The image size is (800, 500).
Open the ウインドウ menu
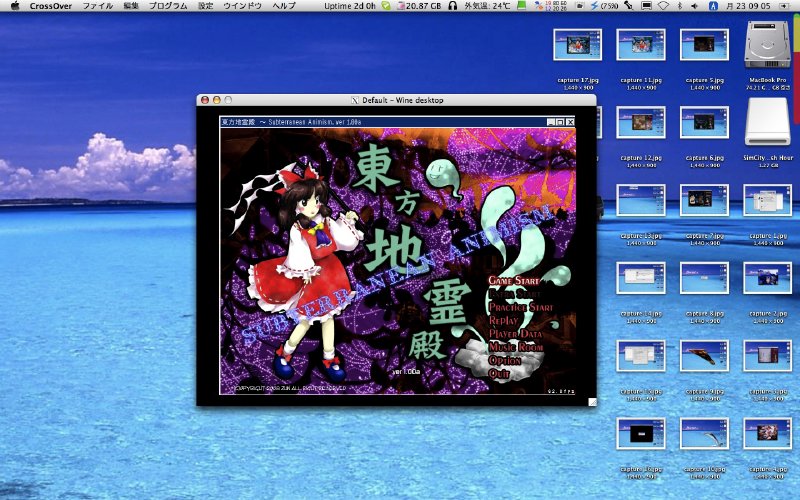[x=242, y=6]
